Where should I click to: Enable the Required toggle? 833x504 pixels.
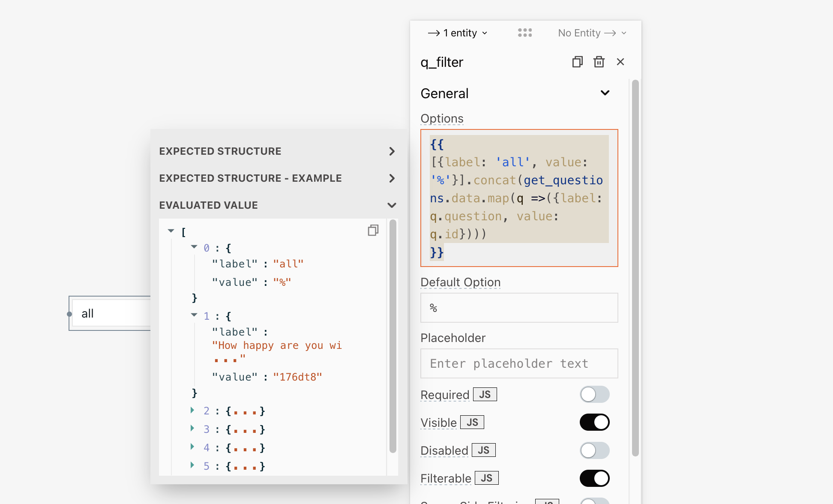pos(594,394)
